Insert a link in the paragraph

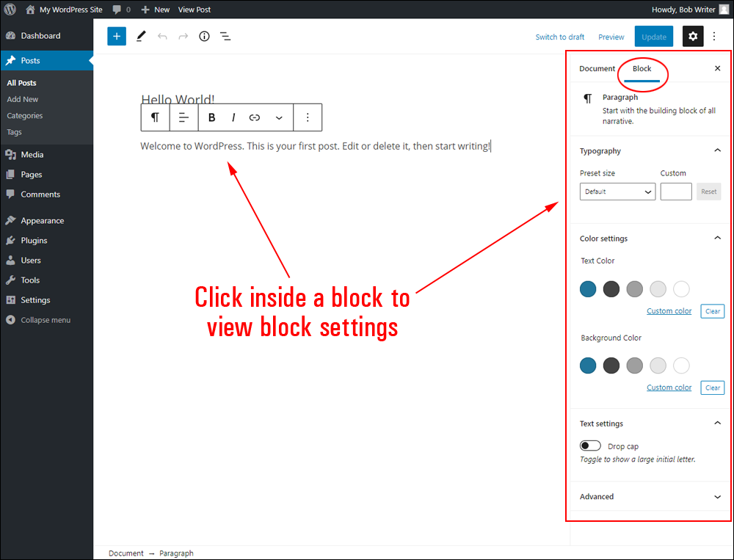(x=254, y=117)
